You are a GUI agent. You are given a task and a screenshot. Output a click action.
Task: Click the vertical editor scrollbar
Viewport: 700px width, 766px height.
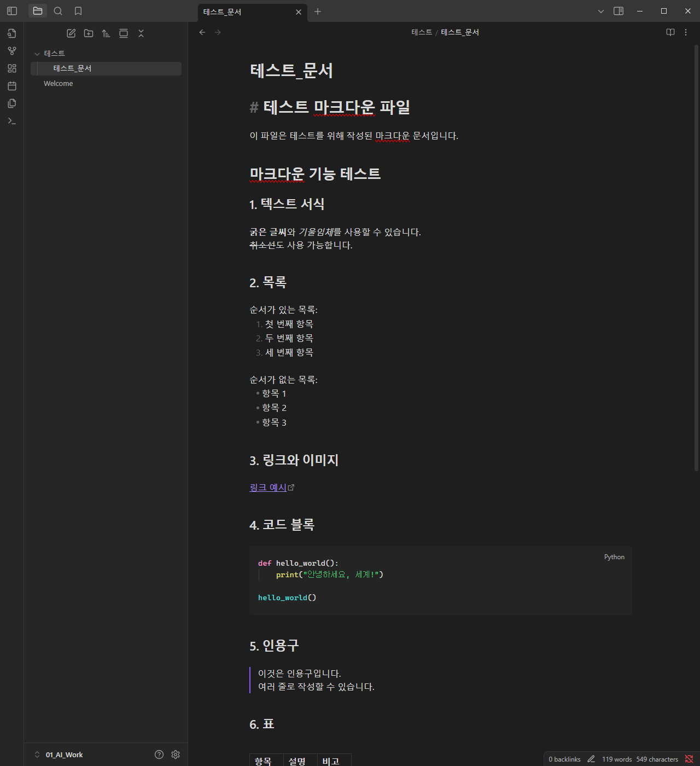pos(696,257)
